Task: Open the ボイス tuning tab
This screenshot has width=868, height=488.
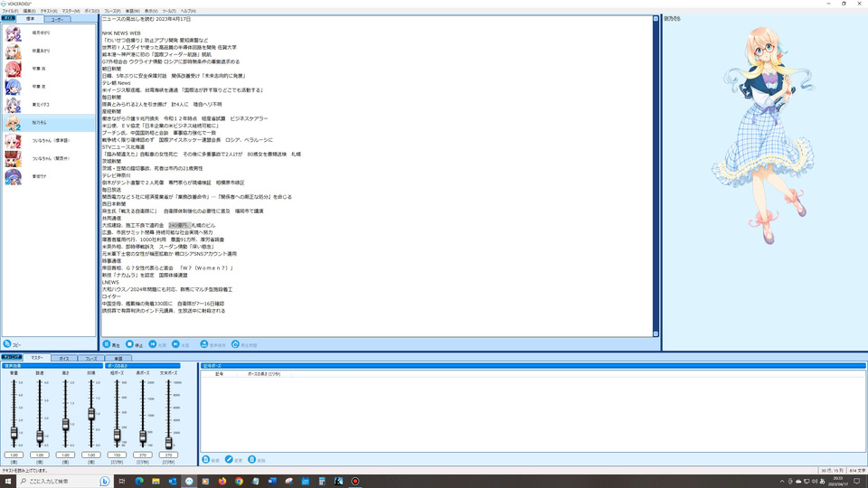Action: click(64, 359)
